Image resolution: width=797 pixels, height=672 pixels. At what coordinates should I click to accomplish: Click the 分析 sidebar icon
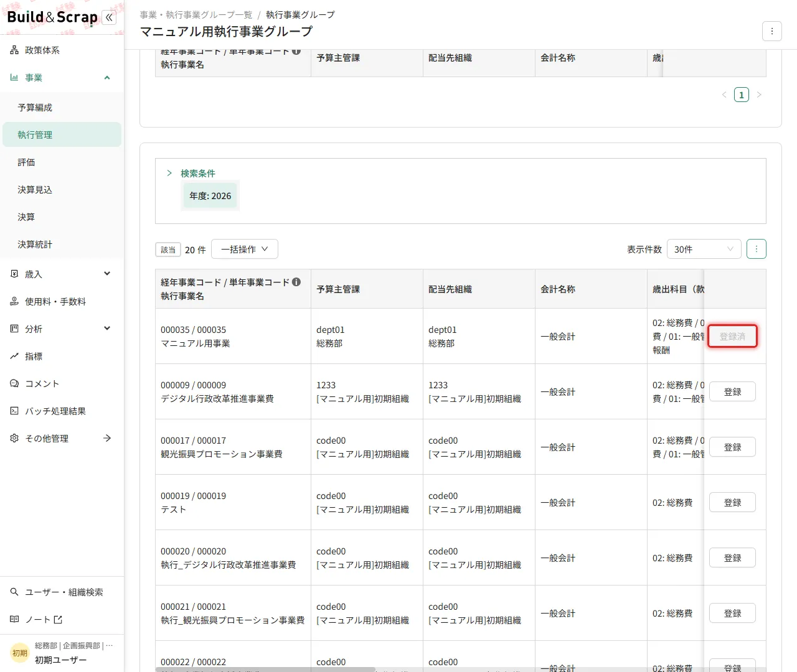coord(14,329)
